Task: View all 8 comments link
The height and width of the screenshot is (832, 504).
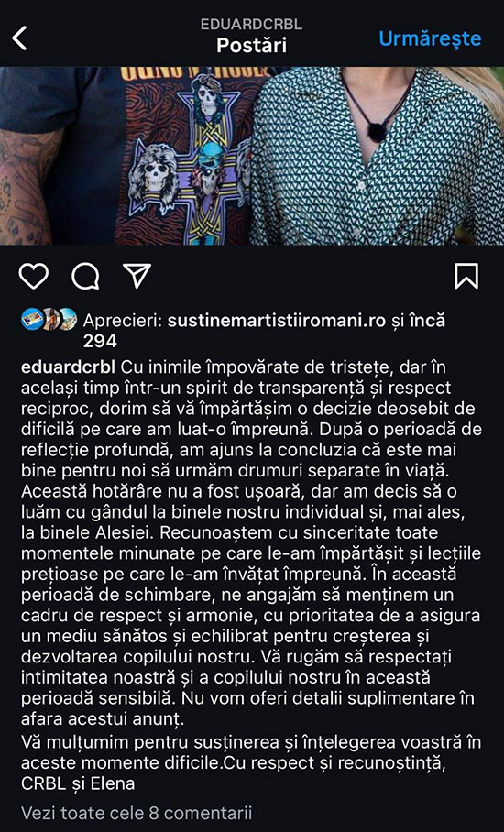Action: coord(137,813)
